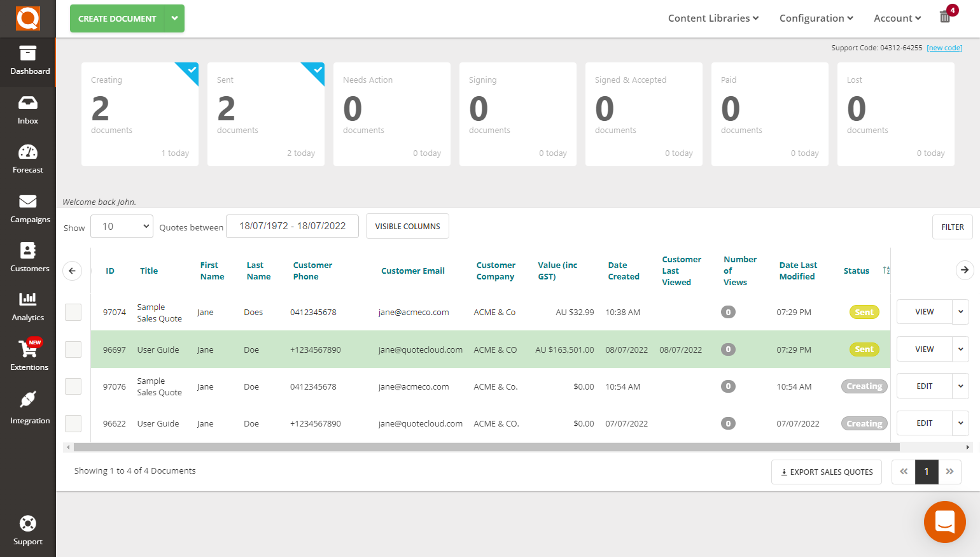Open the Customers section
This screenshot has width=980, height=557.
(x=28, y=258)
